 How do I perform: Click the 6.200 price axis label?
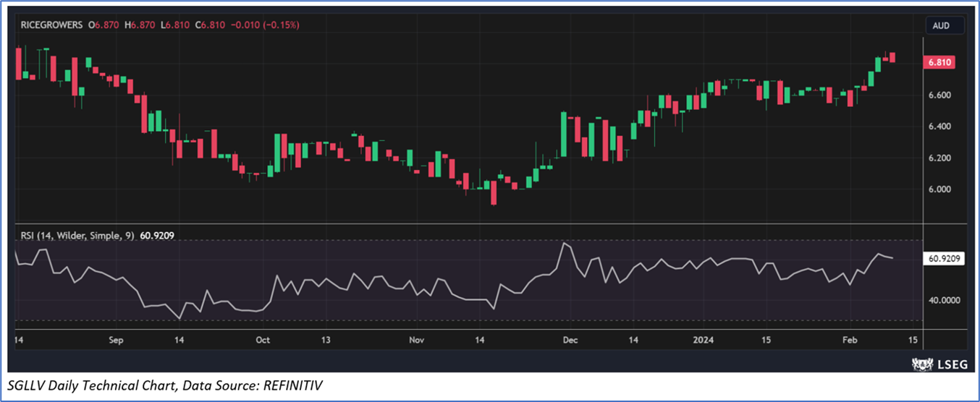939,158
